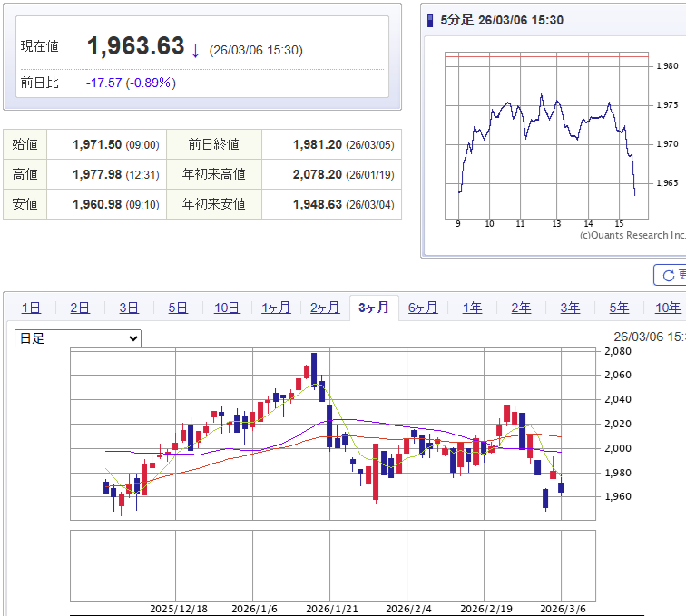Click the active 3ヶ月 tab
The image size is (686, 616).
tap(374, 308)
